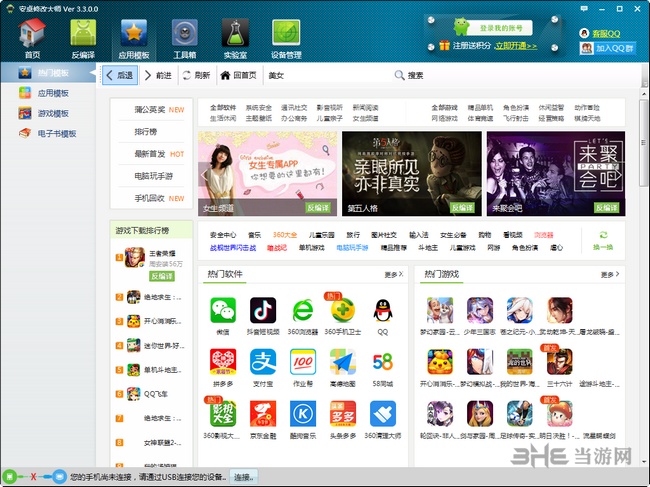Open the 首页 home icon
This screenshot has width=650, height=487.
(32, 39)
